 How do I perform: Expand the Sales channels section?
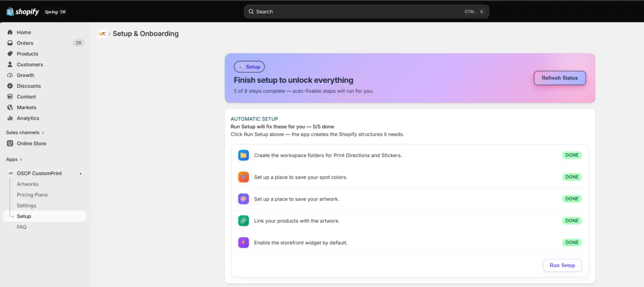[25, 133]
